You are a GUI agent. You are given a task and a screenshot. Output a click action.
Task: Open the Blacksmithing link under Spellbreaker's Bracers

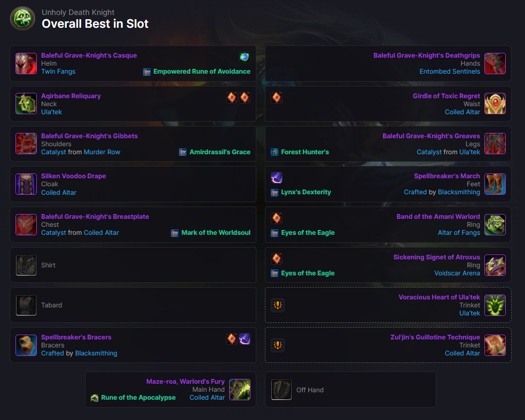click(96, 353)
